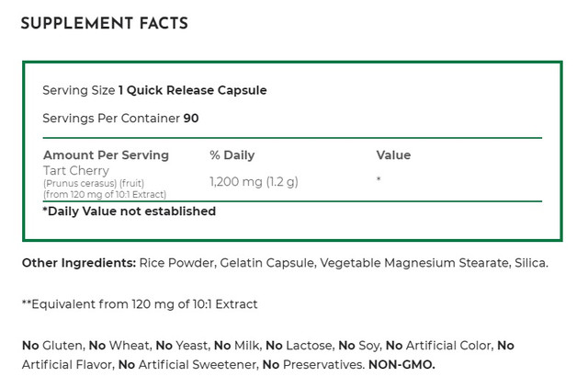Select the '1 Quick Release Capsule' text
The width and height of the screenshot is (588, 388).
coord(193,90)
